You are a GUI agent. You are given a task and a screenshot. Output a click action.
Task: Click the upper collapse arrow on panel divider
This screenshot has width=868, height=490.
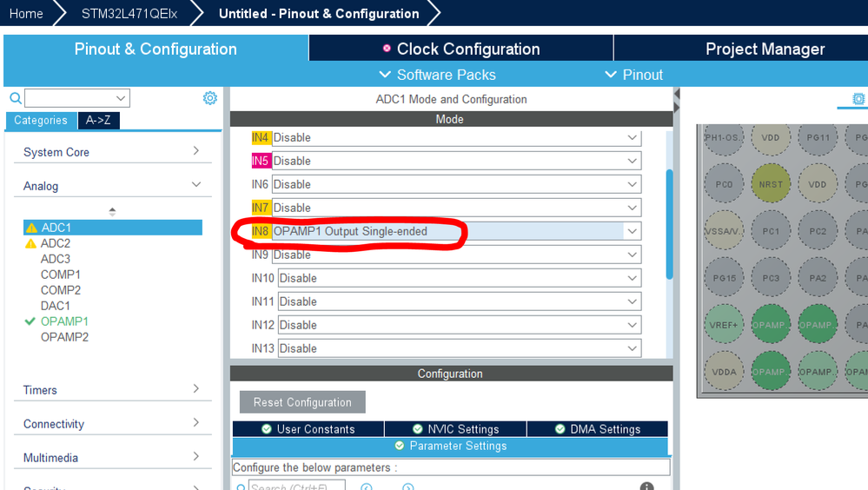coord(677,94)
